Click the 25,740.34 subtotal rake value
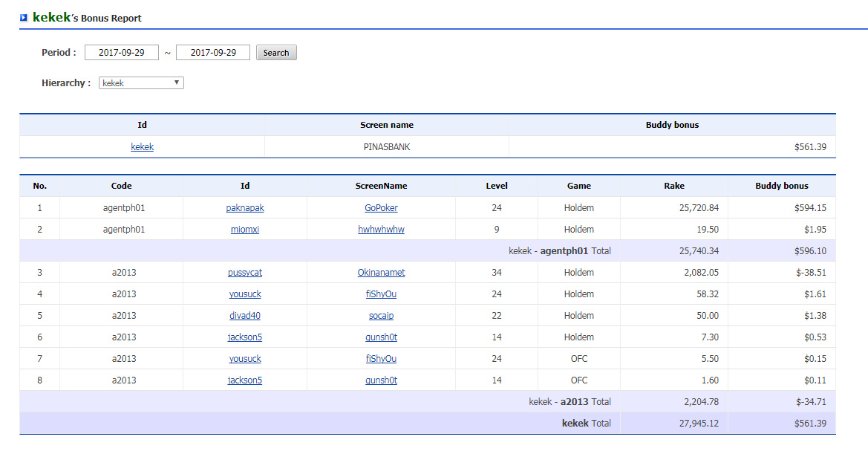Screen dimensions: 868x457 699,251
